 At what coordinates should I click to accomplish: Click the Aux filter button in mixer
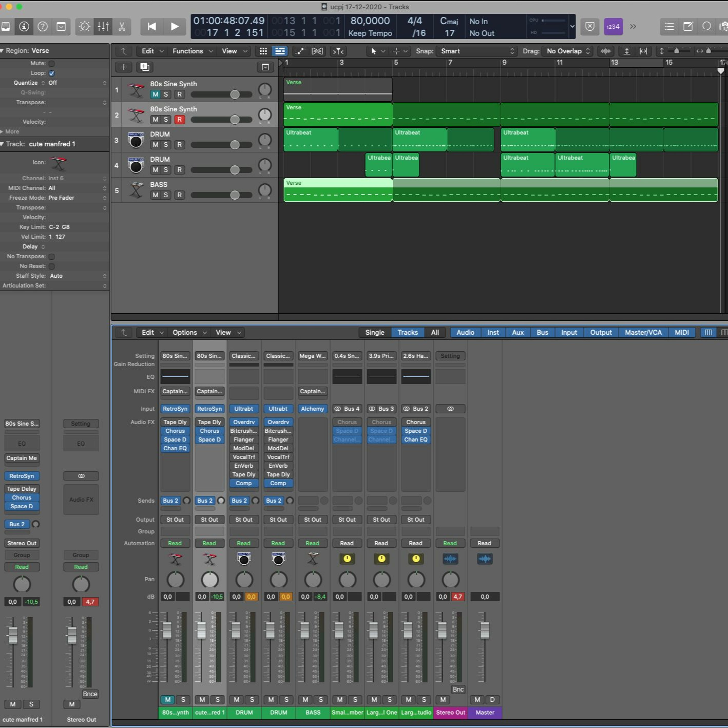coord(518,332)
